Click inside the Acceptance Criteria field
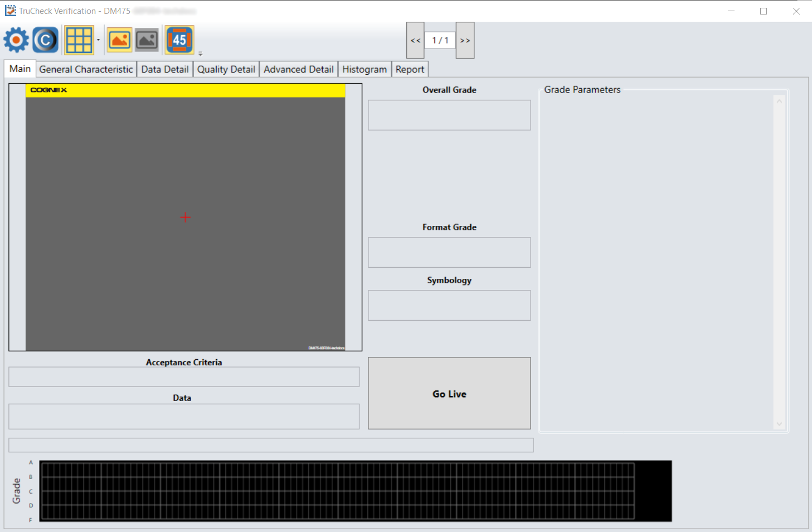812x532 pixels. pyautogui.click(x=183, y=376)
